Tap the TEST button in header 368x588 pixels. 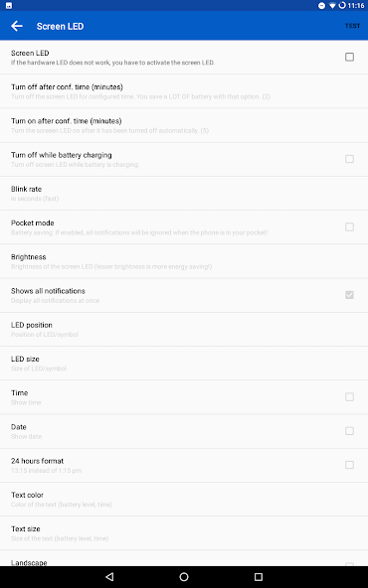353,26
